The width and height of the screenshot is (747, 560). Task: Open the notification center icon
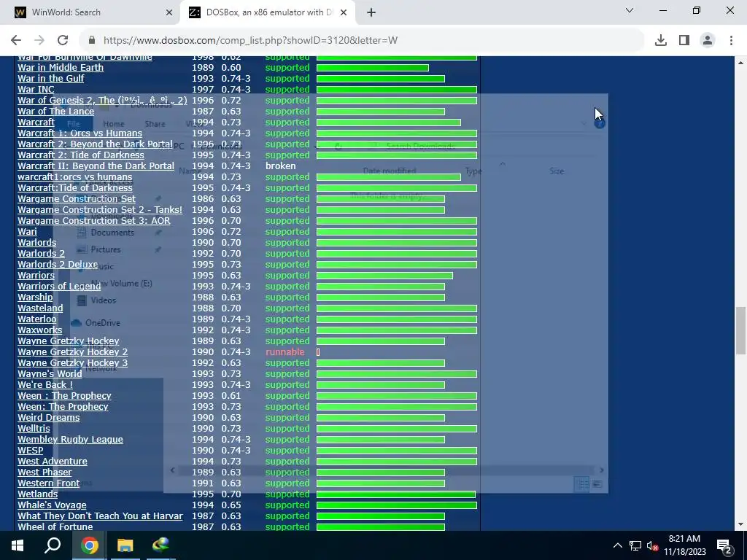(x=724, y=545)
